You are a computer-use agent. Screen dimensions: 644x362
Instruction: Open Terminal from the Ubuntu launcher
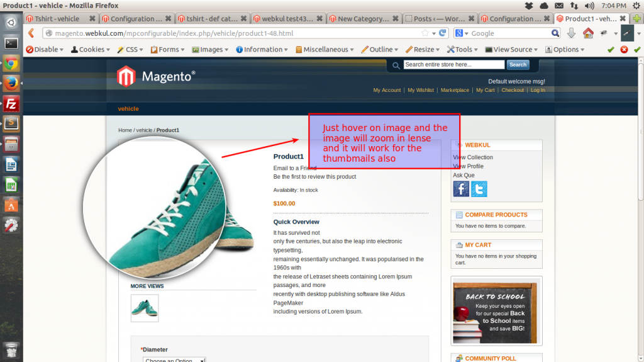point(11,43)
